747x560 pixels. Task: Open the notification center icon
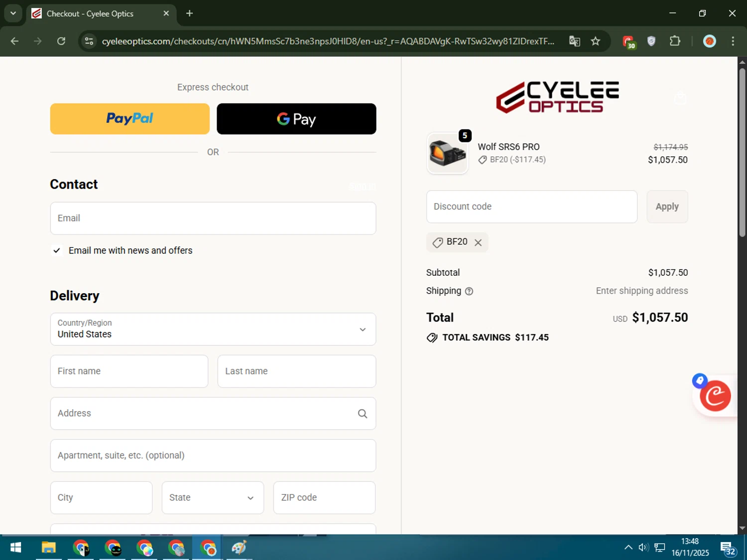728,548
